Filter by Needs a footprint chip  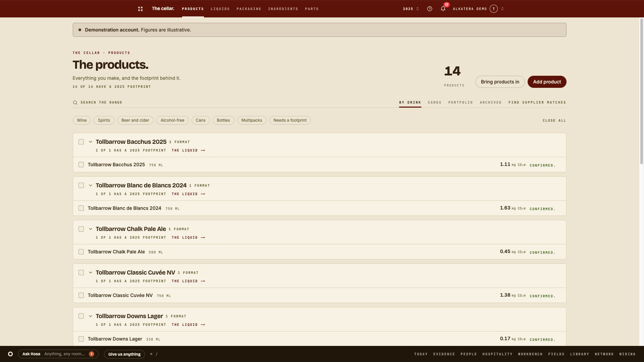pyautogui.click(x=290, y=120)
